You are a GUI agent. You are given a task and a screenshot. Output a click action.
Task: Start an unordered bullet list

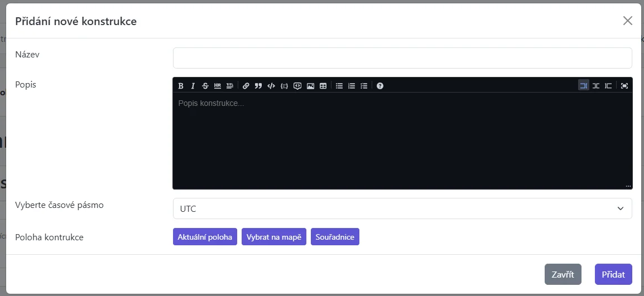tap(339, 86)
